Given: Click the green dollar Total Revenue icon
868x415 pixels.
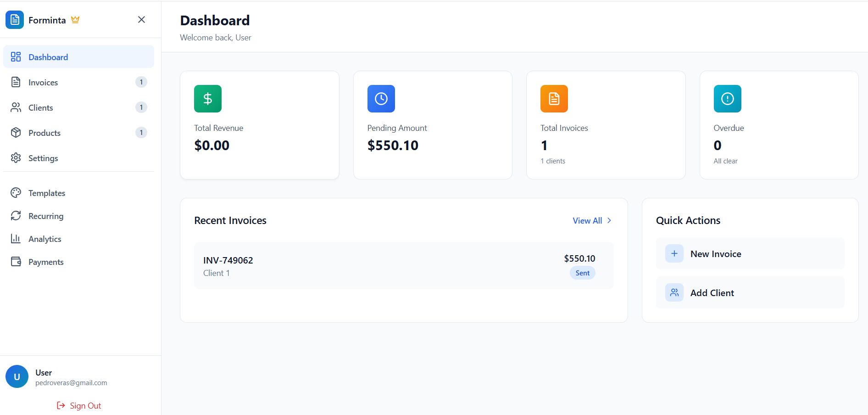Looking at the screenshot, I should pyautogui.click(x=208, y=99).
